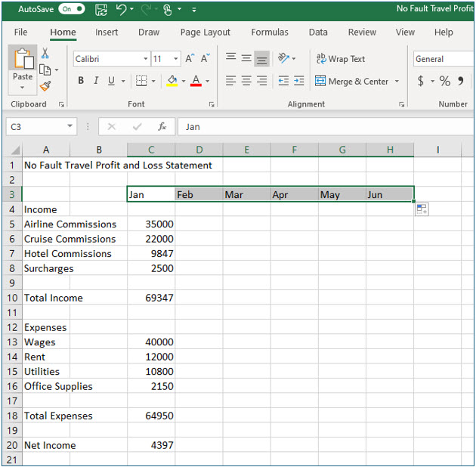
Task: Open the font size dropdown
Action: tap(176, 59)
